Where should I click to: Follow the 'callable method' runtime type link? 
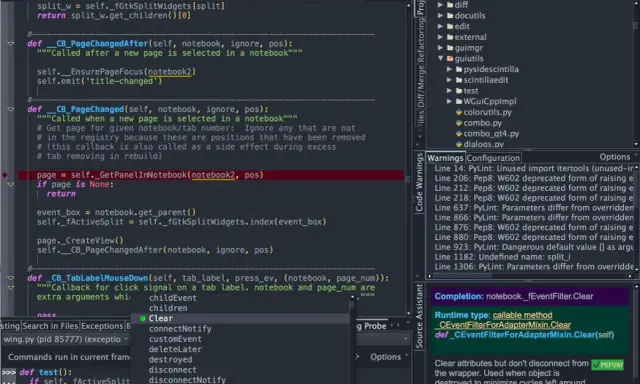pyautogui.click(x=522, y=315)
